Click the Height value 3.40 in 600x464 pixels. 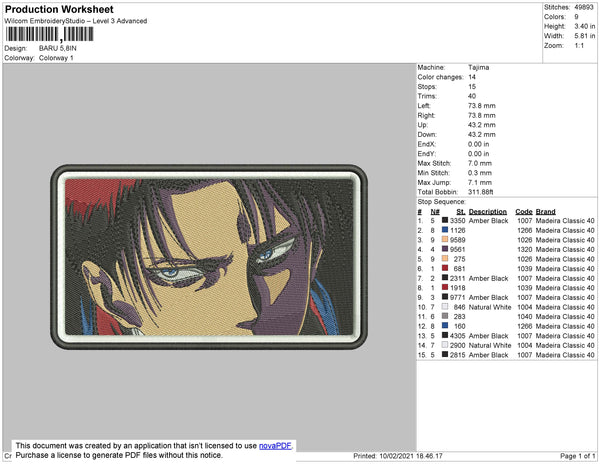[x=585, y=26]
